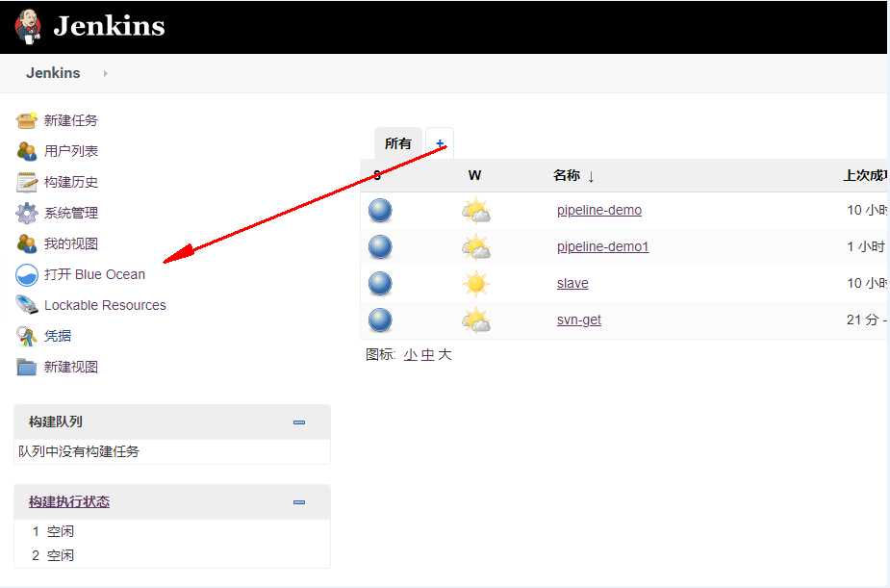Open the 系统管理 link
890x588 pixels.
click(71, 213)
